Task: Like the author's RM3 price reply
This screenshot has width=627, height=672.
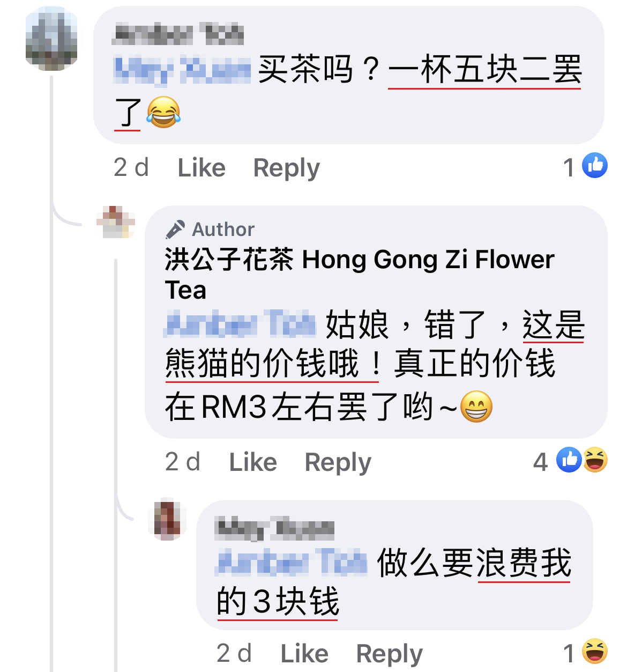Action: [253, 462]
